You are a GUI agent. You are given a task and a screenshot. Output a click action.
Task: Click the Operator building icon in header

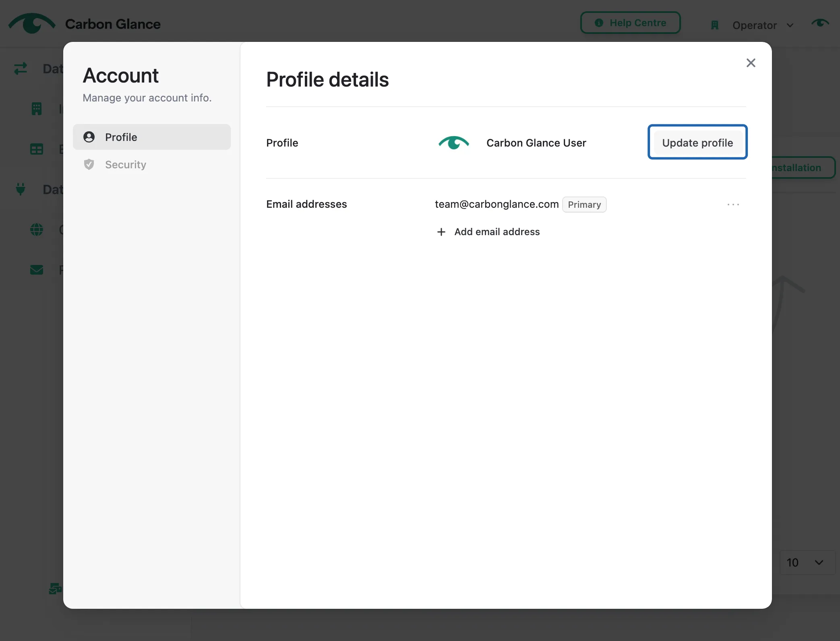(x=715, y=25)
